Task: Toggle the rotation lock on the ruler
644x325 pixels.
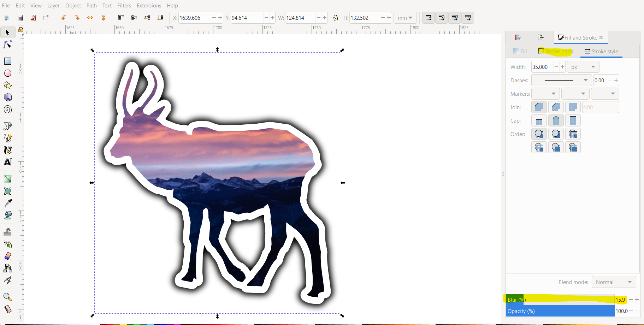Action: click(x=21, y=30)
